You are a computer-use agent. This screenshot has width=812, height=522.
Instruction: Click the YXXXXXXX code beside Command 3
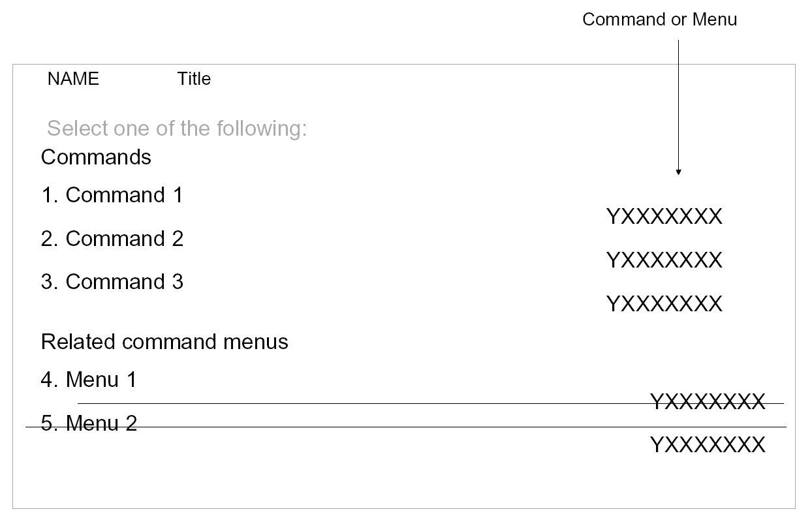[x=664, y=304]
